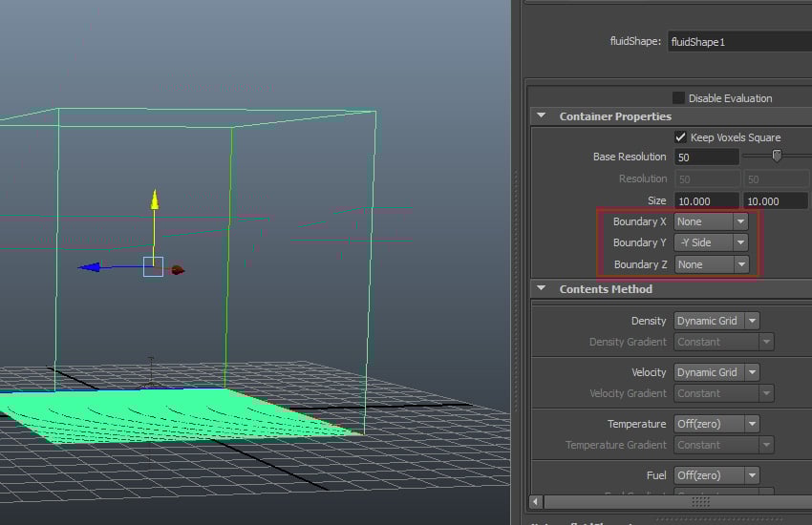This screenshot has width=812, height=525.
Task: Uncheck Keep Voxels Square
Action: [x=681, y=137]
